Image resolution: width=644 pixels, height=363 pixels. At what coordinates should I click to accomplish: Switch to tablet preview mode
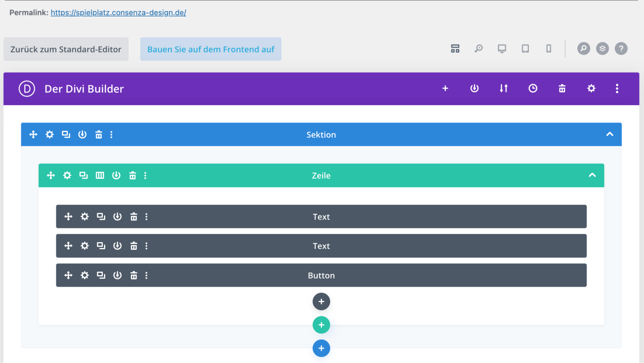[x=525, y=49]
